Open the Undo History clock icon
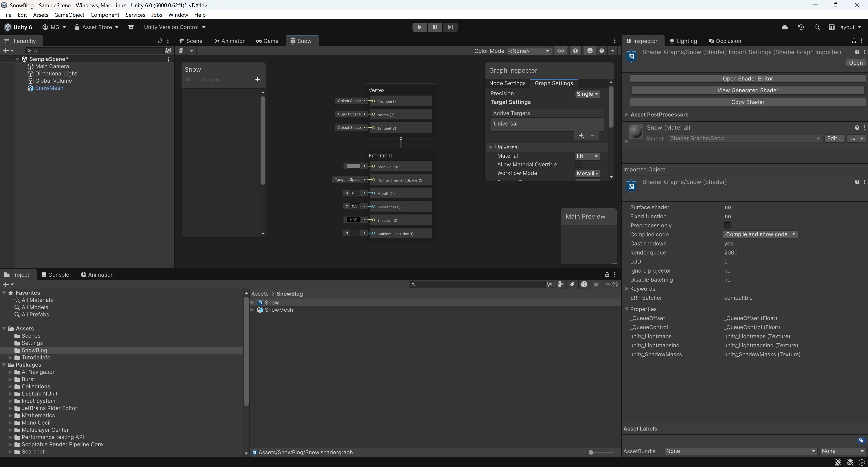This screenshot has height=467, width=868. 801,27
